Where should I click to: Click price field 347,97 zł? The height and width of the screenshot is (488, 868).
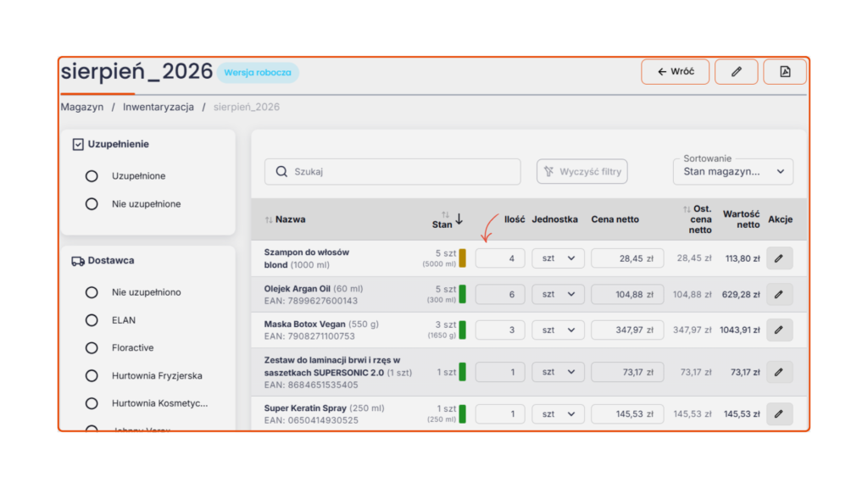coord(627,330)
